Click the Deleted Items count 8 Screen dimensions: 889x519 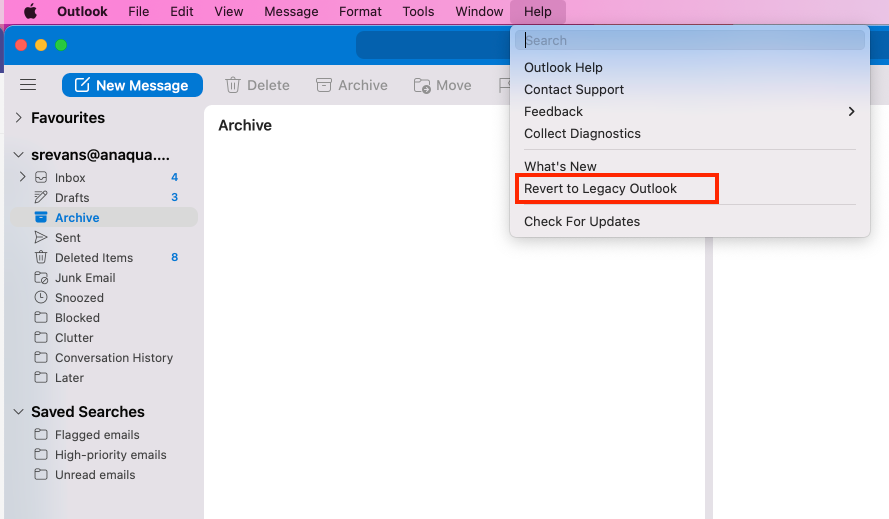pyautogui.click(x=175, y=257)
